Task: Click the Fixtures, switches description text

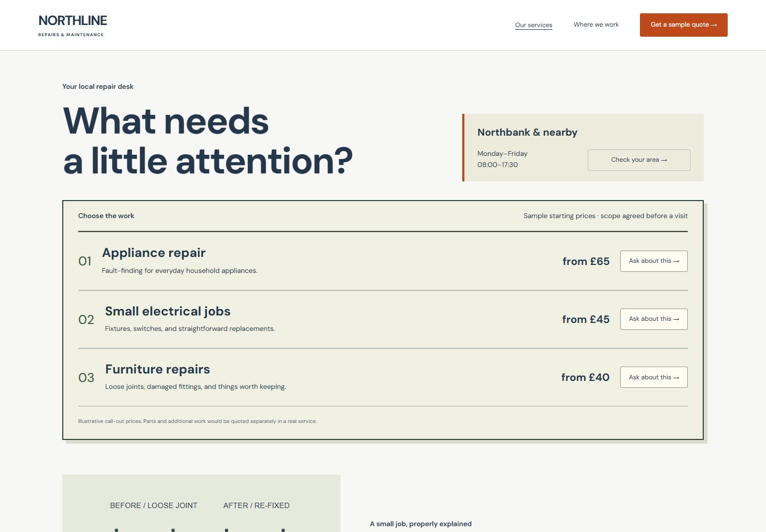Action: (190, 329)
